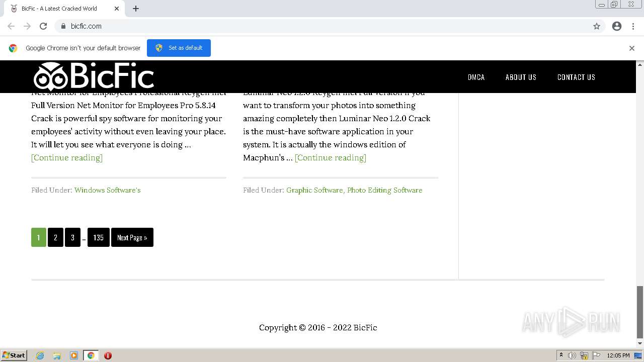Show hidden system tray icons

point(561,355)
